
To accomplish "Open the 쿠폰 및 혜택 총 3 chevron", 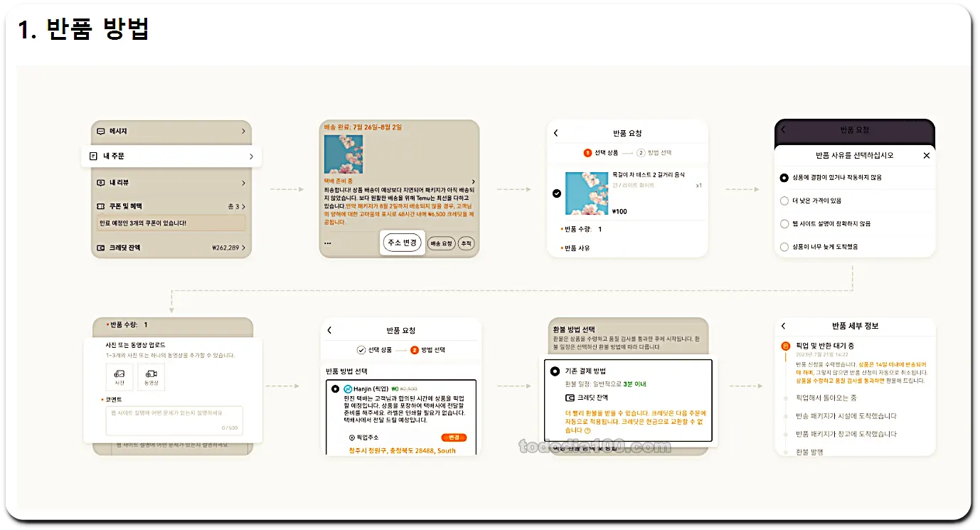I will pyautogui.click(x=245, y=206).
